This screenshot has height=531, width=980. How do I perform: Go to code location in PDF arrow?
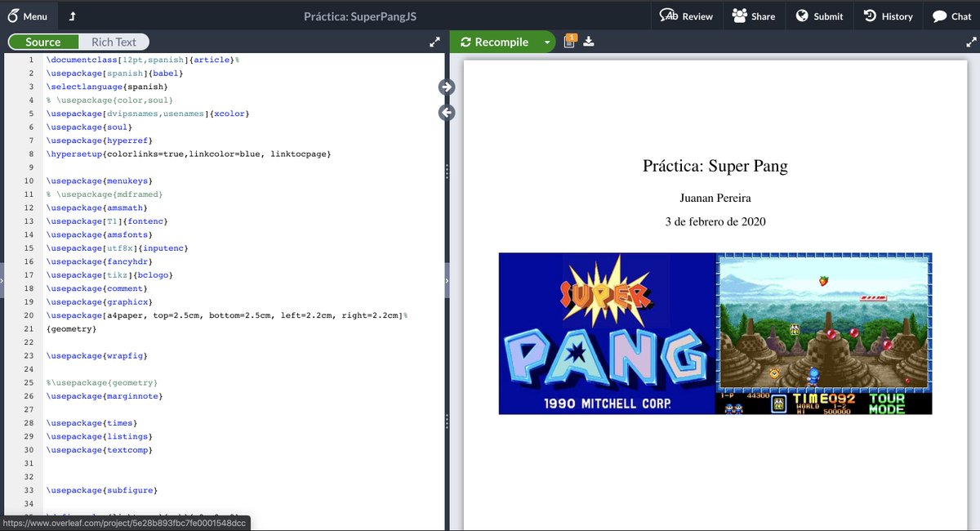pyautogui.click(x=447, y=86)
